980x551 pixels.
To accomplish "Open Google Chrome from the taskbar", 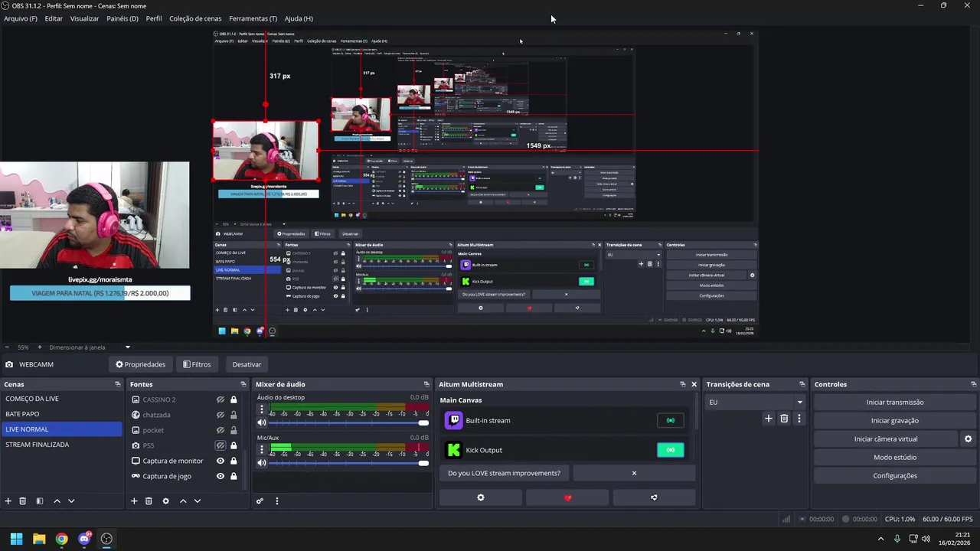I will pyautogui.click(x=61, y=539).
